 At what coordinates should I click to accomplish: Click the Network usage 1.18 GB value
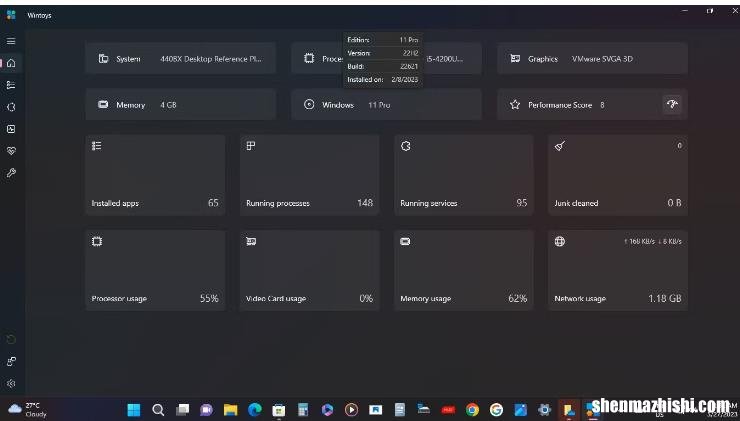[x=664, y=298]
